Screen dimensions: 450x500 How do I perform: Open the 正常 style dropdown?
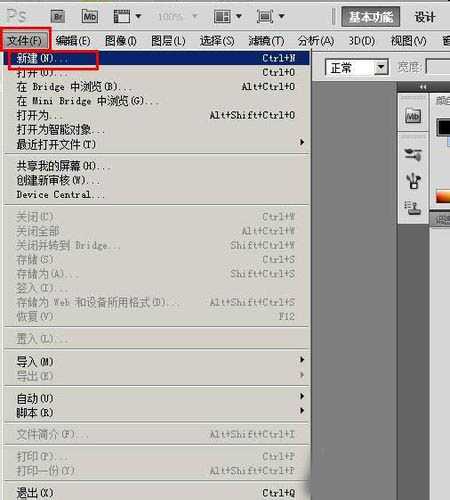click(357, 68)
